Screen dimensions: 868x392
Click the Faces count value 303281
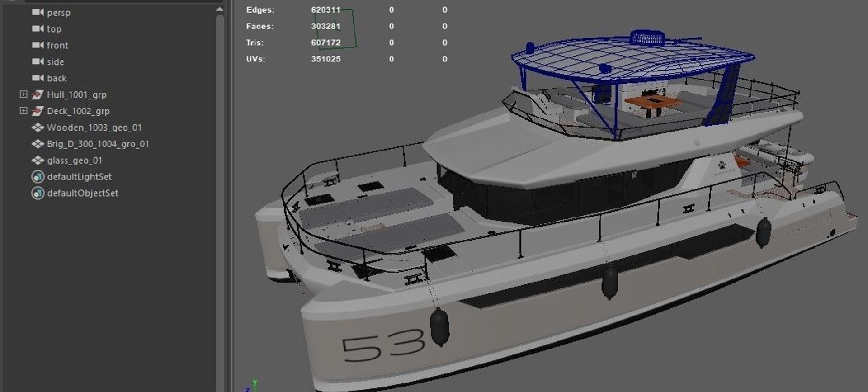pyautogui.click(x=325, y=26)
